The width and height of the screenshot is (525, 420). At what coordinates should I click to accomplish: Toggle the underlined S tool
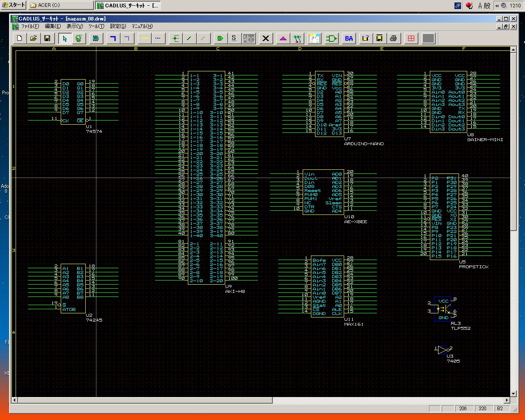(234, 39)
